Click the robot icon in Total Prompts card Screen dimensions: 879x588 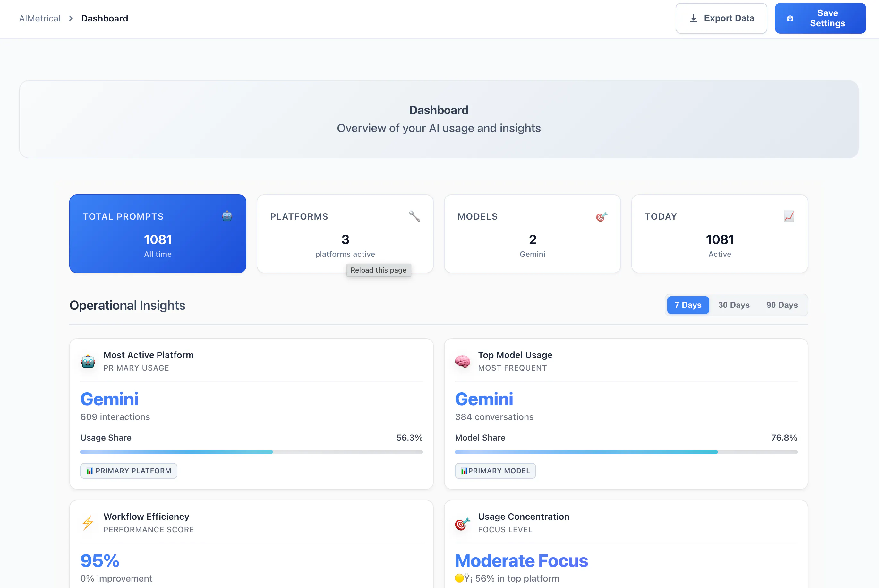tap(227, 216)
